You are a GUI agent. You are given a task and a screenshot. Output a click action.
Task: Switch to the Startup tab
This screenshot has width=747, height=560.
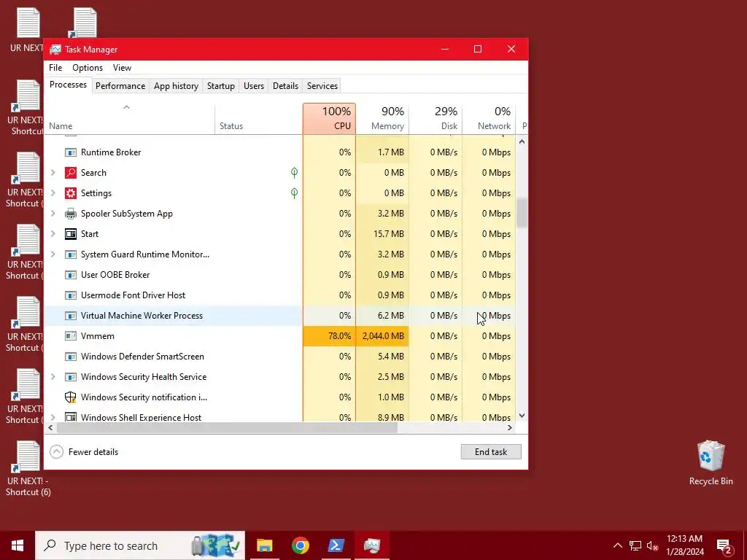click(220, 86)
